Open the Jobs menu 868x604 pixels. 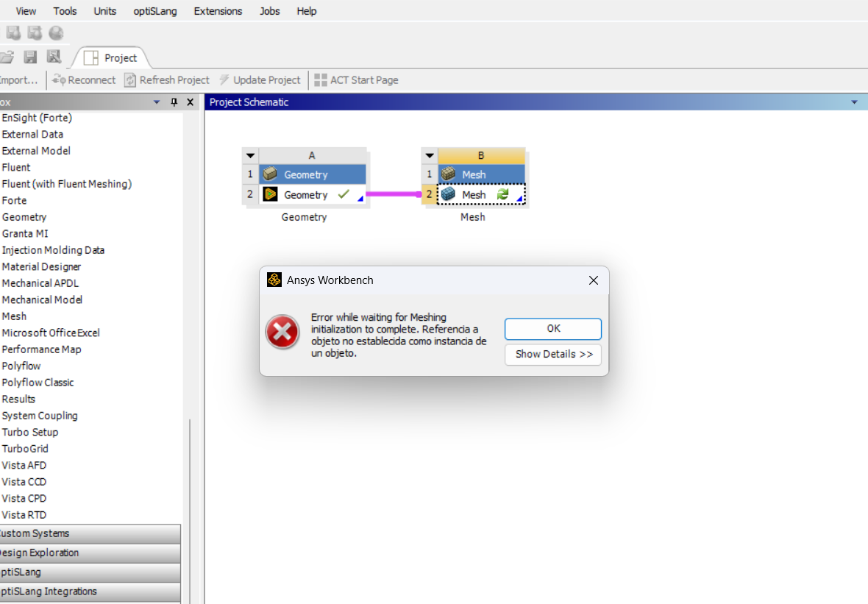coord(269,11)
